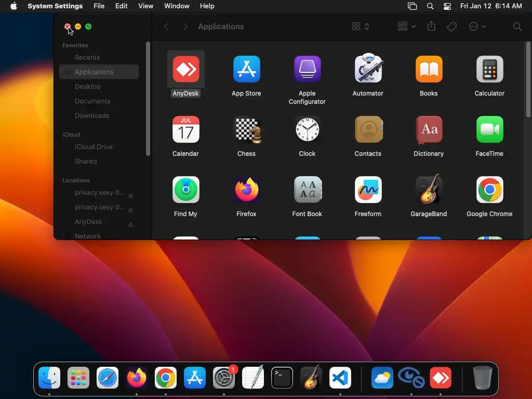Select Google Chrome in the Applications grid
532x399 pixels.
click(489, 190)
